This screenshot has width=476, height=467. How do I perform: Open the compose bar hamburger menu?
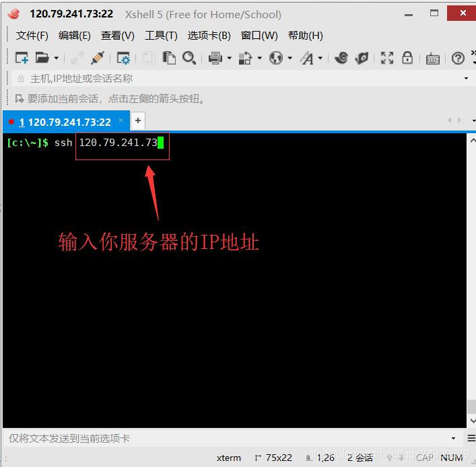471,438
